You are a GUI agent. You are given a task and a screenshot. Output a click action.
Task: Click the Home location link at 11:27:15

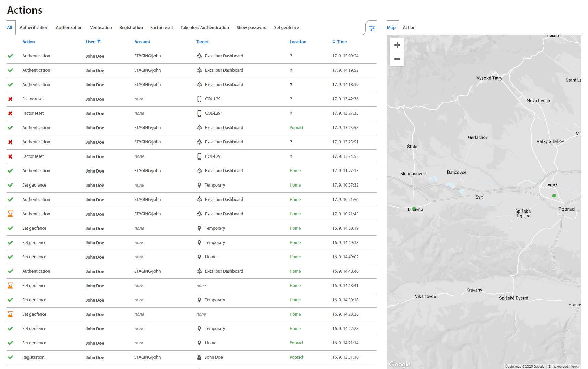tap(295, 171)
